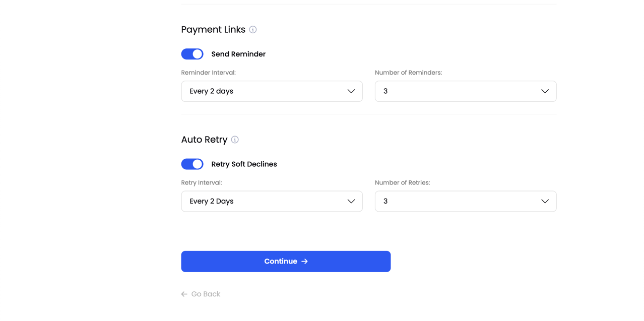The width and height of the screenshot is (644, 321).
Task: Click the Auto Retry section heading
Action: tap(204, 140)
